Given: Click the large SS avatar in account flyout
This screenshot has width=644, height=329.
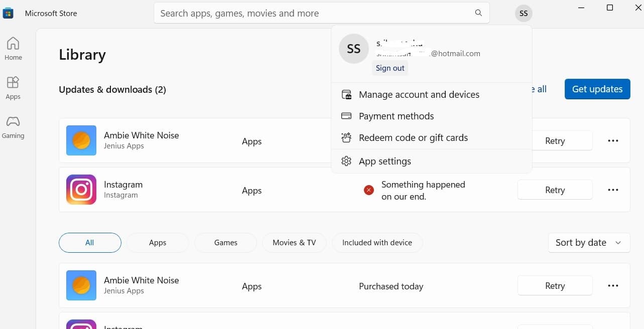Looking at the screenshot, I should pos(354,49).
